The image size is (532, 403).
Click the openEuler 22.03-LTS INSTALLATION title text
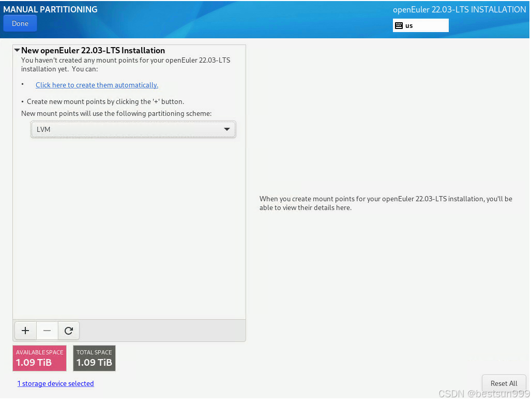tap(459, 9)
